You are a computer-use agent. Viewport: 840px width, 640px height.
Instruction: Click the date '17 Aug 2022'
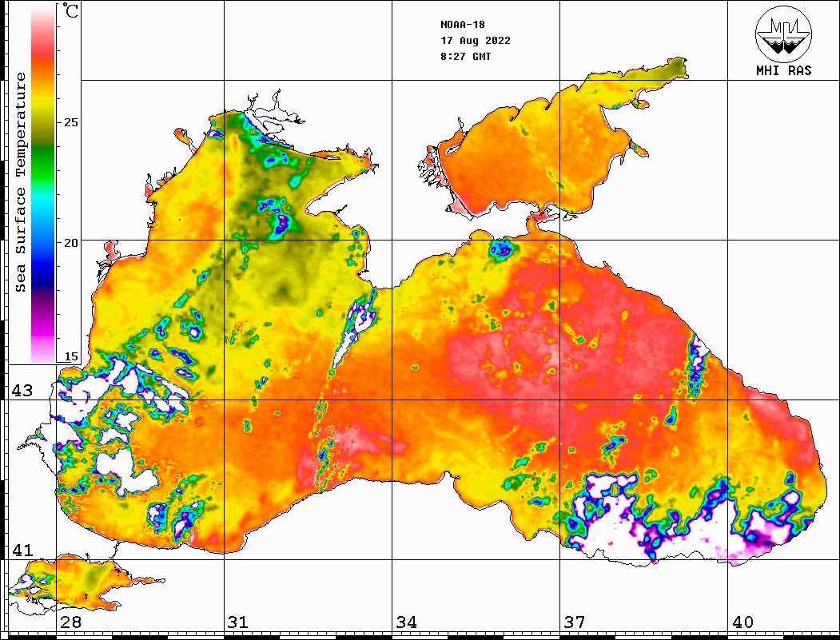pyautogui.click(x=476, y=41)
